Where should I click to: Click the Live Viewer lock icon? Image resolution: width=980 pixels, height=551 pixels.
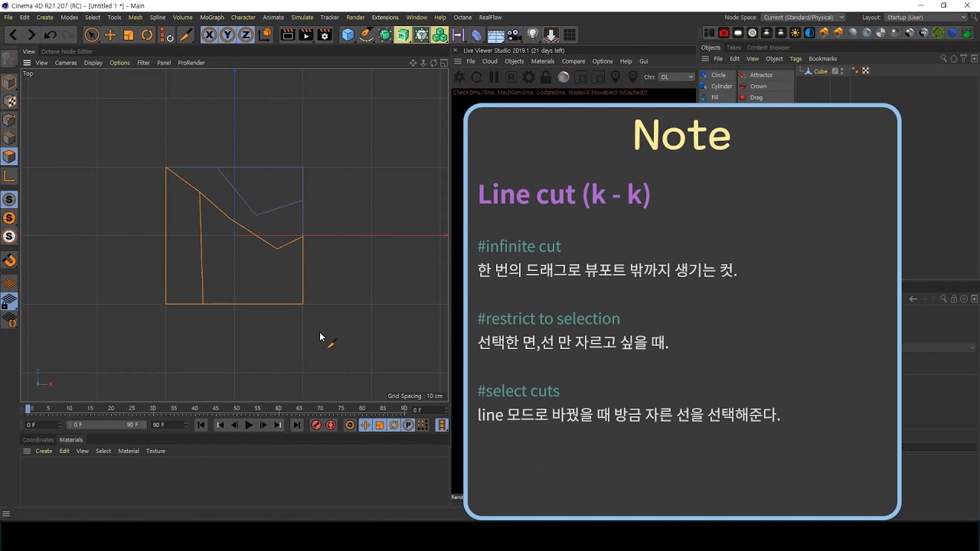pyautogui.click(x=546, y=77)
